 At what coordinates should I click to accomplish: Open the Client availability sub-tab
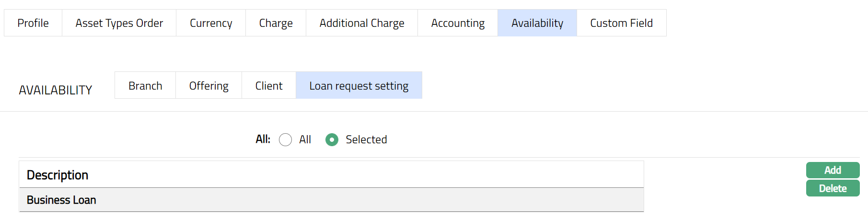[x=269, y=86]
